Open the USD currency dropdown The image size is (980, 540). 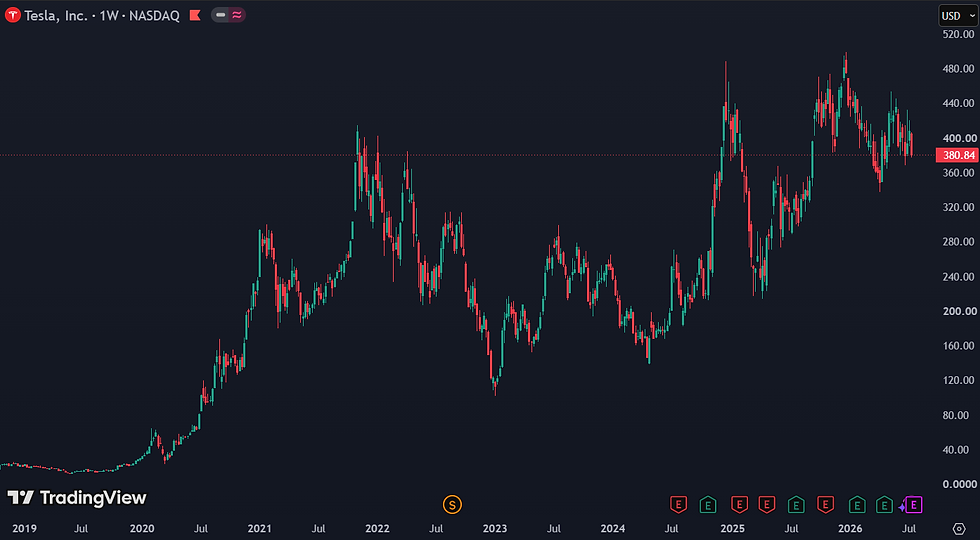958,16
